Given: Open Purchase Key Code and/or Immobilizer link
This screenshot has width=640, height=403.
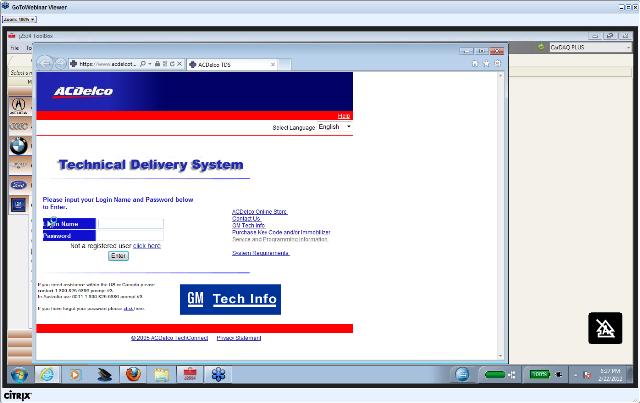Looking at the screenshot, I should (x=281, y=232).
